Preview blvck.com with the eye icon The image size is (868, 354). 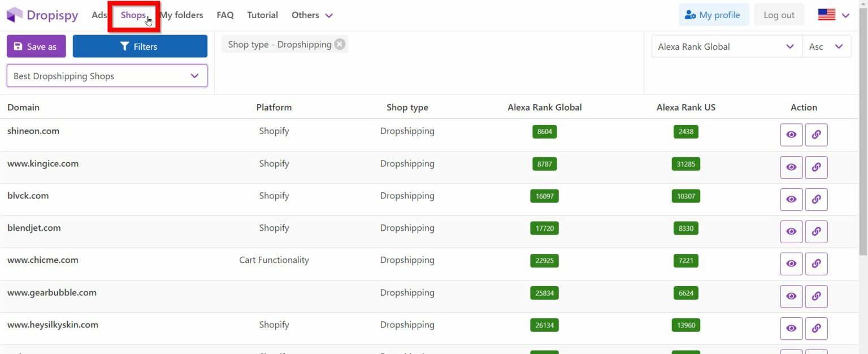coord(791,199)
